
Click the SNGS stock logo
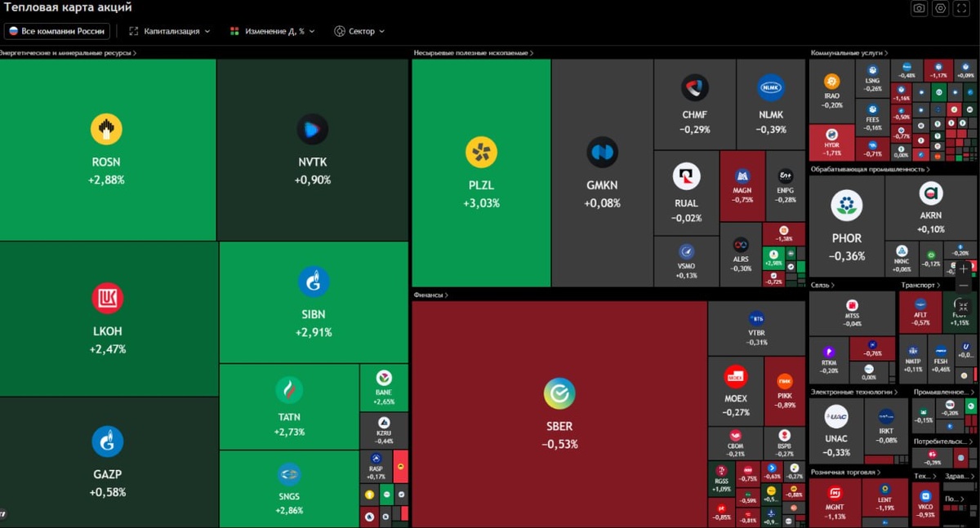click(x=288, y=474)
